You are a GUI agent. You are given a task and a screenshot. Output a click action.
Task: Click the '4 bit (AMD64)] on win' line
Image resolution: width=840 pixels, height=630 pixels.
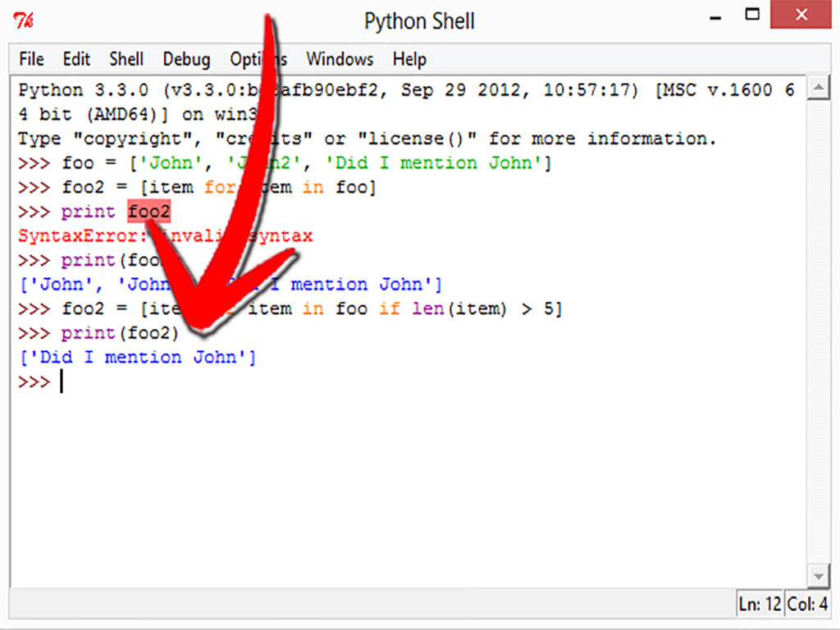click(138, 114)
